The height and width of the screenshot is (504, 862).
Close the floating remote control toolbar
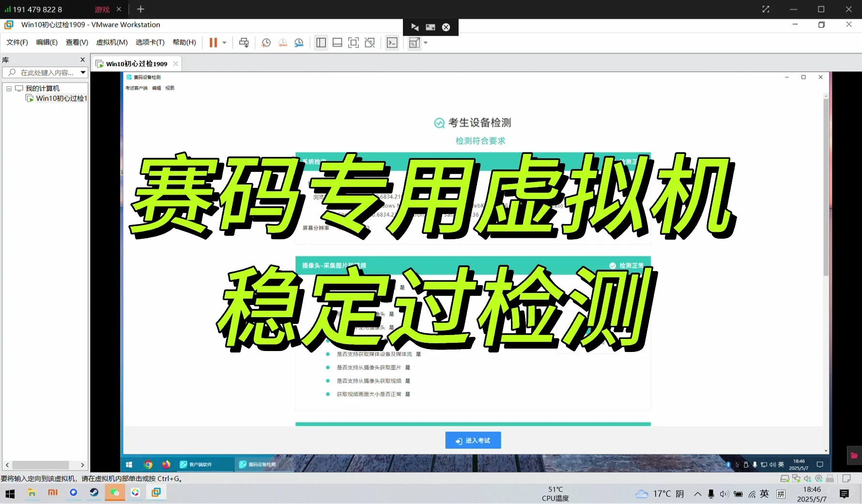click(x=446, y=27)
